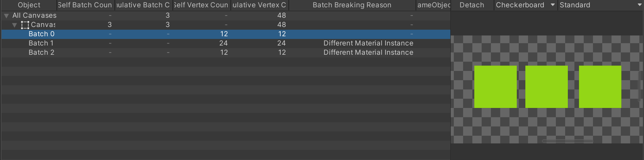Click the right green square preview
Image resolution: width=644 pixels, height=160 pixels.
pyautogui.click(x=600, y=87)
